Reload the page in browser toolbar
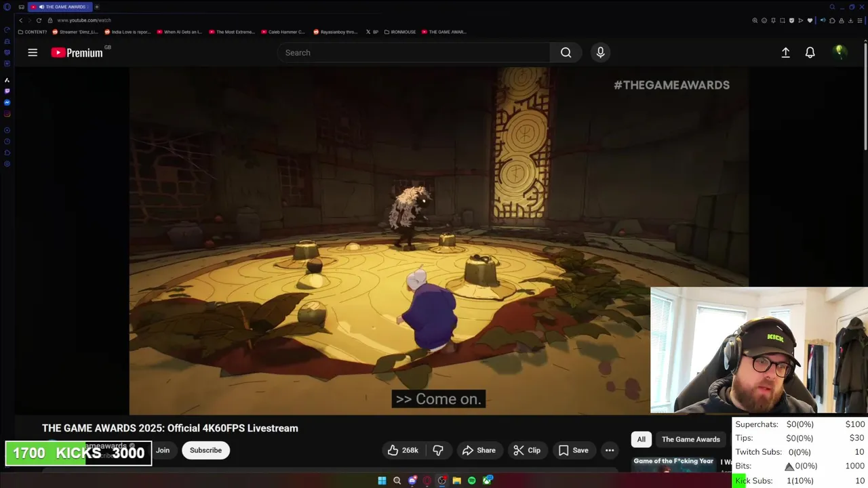The width and height of the screenshot is (868, 488). pos(39,20)
